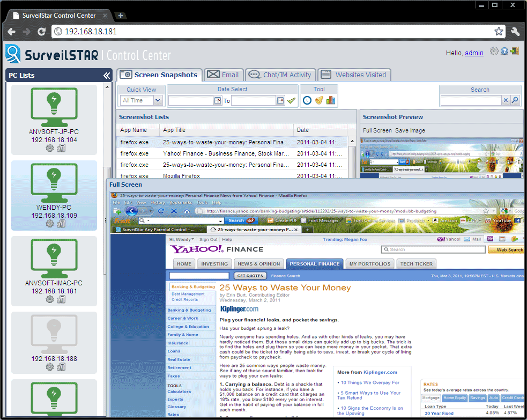This screenshot has height=420, width=527.
Task: Open the bar chart statistics tool
Action: click(x=331, y=100)
